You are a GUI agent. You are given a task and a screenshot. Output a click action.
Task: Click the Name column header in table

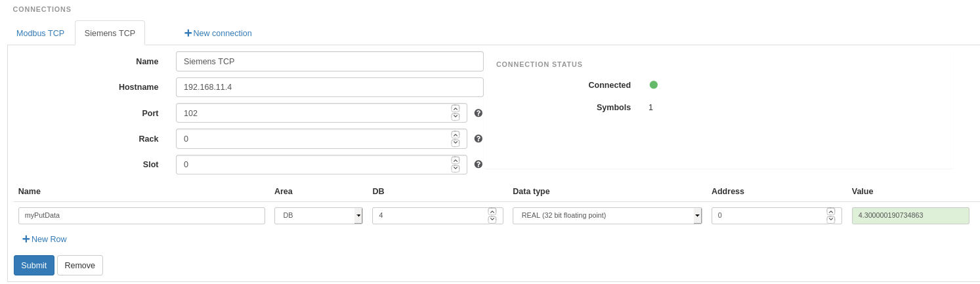(30, 192)
